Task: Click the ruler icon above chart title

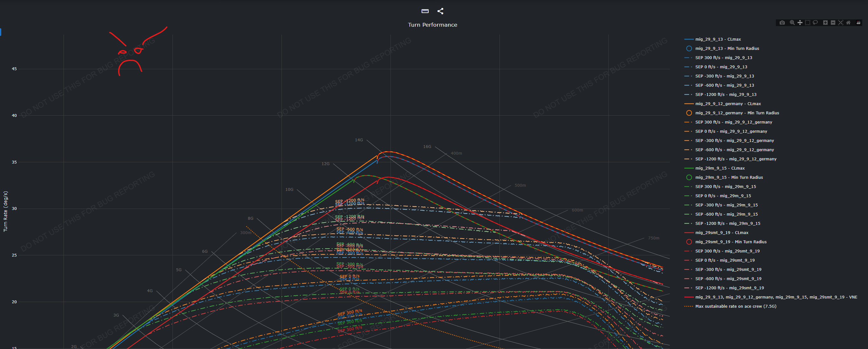Action: coord(425,11)
